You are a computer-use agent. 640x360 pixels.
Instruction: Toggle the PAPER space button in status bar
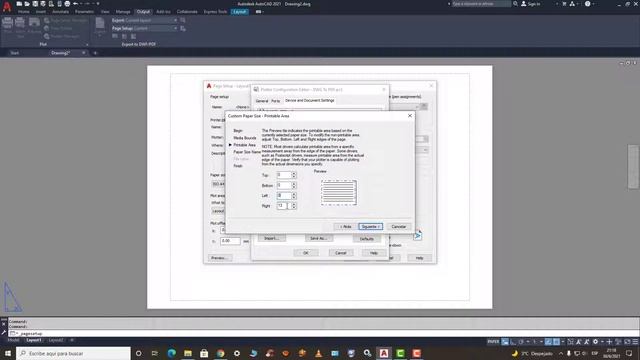493,342
